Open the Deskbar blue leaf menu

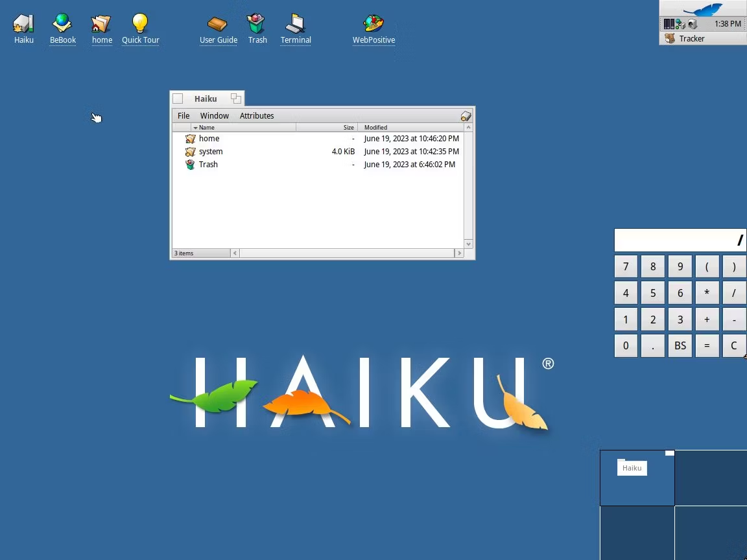point(703,8)
